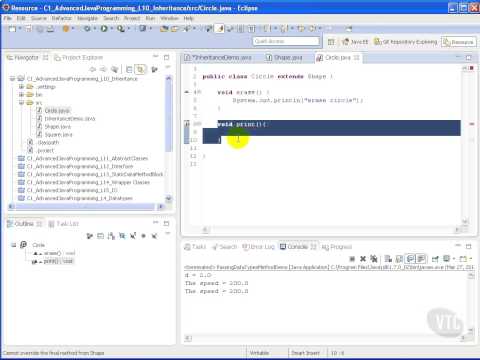Click the Quick Access search field
This screenshot has width=480, height=360.
tap(286, 41)
